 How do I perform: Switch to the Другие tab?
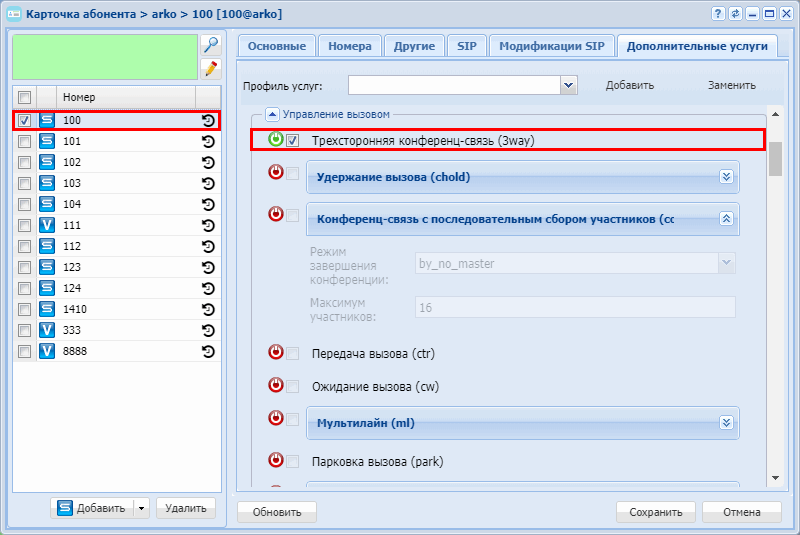tap(414, 46)
